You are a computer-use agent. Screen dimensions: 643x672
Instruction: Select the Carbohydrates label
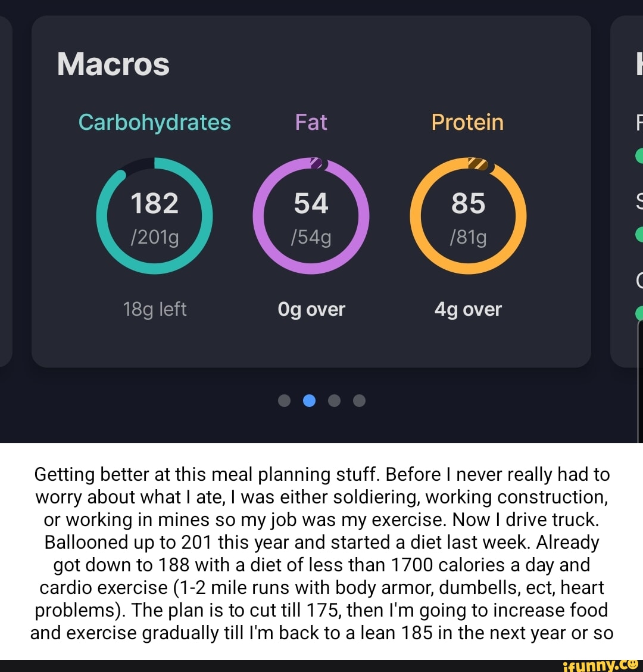pos(154,122)
